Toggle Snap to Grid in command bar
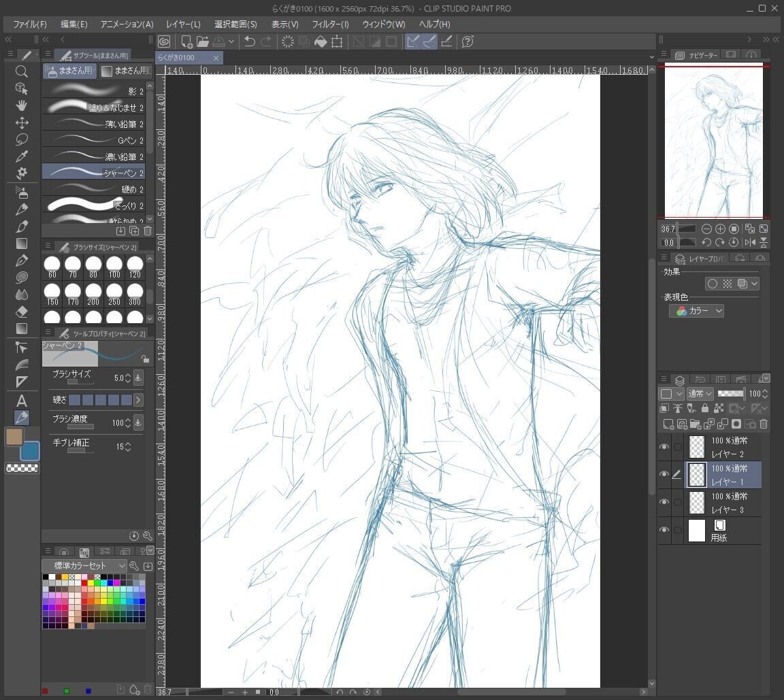The height and width of the screenshot is (700, 784). (x=446, y=41)
